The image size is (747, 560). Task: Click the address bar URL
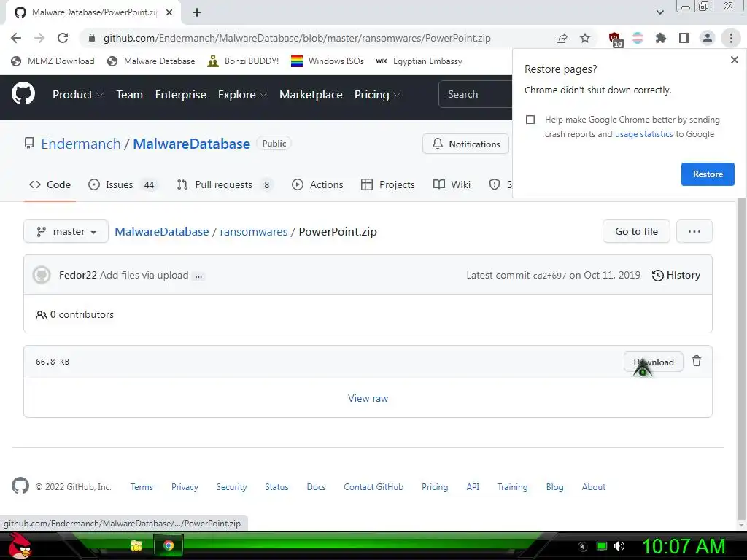click(297, 38)
